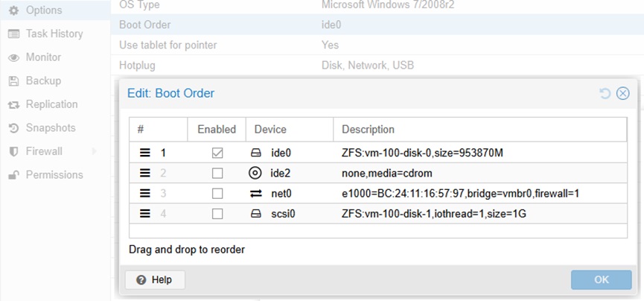
Task: Click the drag handle icon for ide0 row
Action: [144, 153]
